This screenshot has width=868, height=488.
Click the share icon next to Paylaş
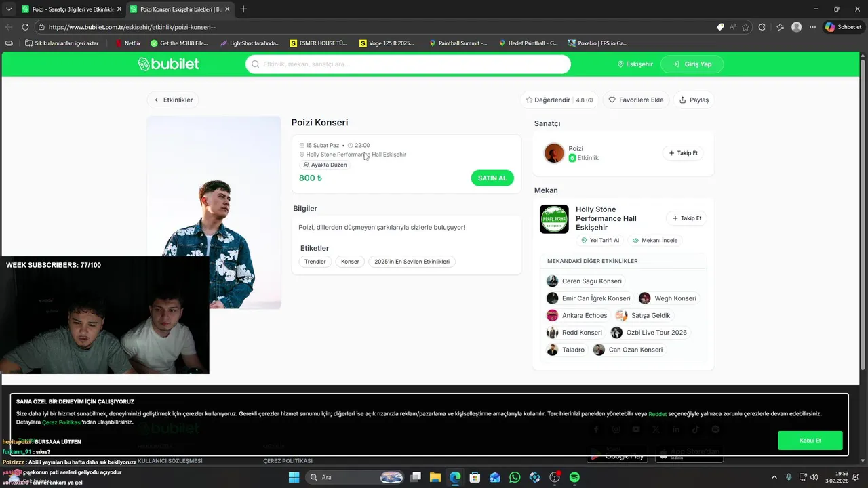[683, 100]
